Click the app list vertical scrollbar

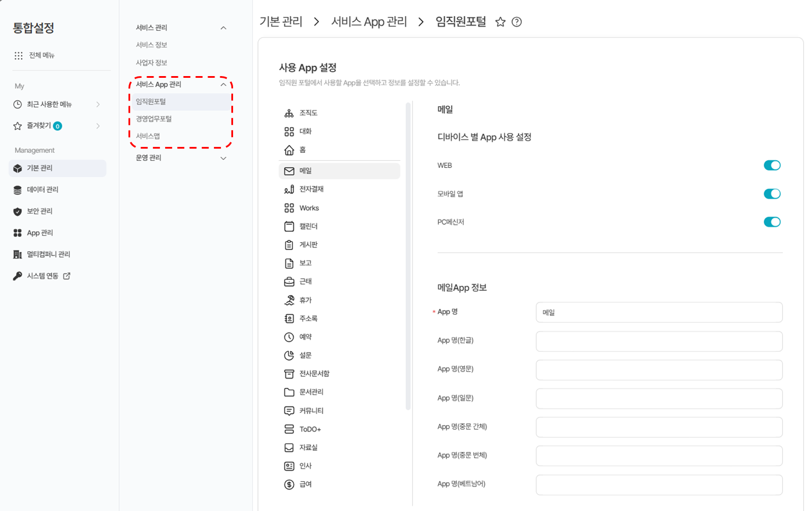408,255
